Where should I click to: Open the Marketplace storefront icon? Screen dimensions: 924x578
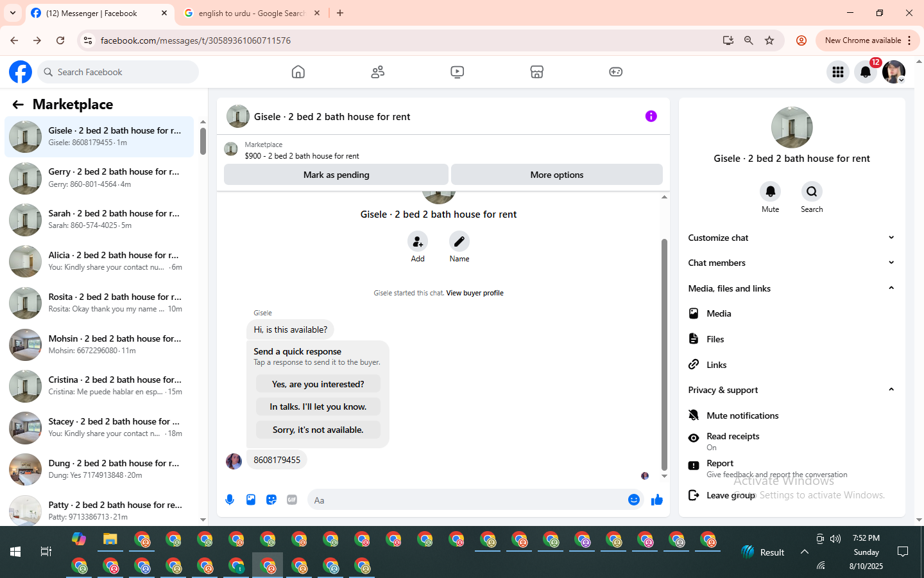(537, 72)
